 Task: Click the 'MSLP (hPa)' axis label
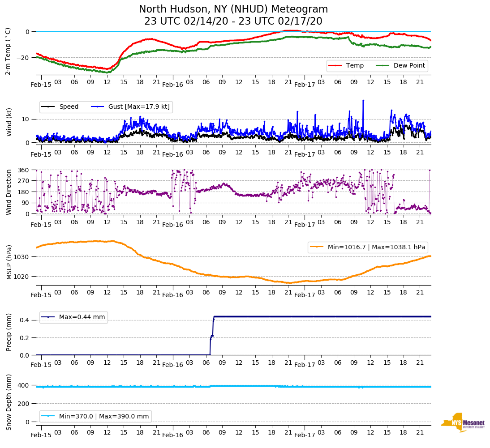point(9,262)
